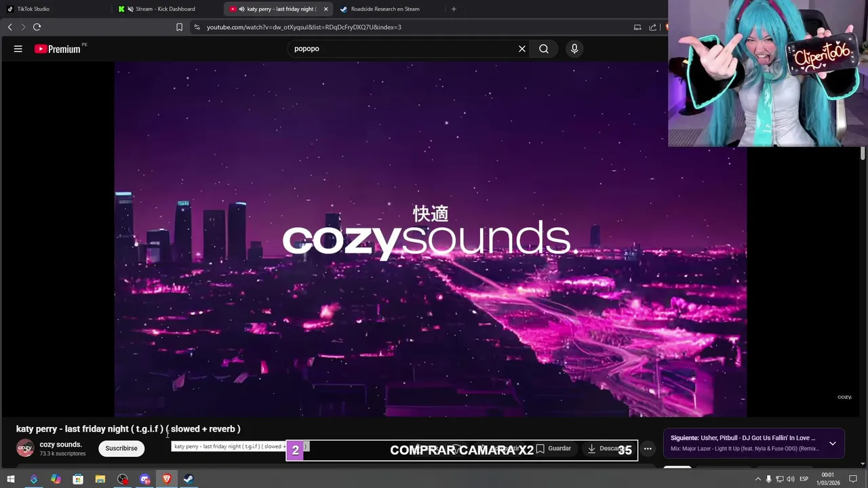Click the youtube.com address URL
The width and height of the screenshot is (868, 488).
[x=304, y=27]
